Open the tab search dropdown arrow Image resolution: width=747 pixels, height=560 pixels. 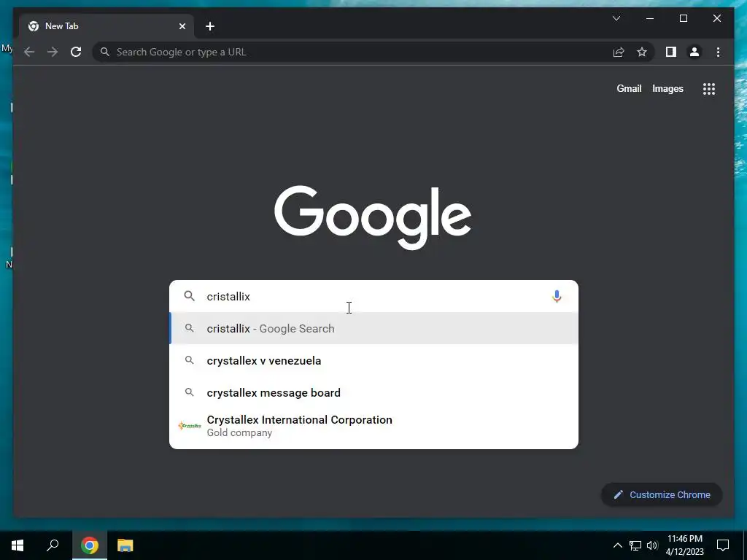(616, 18)
